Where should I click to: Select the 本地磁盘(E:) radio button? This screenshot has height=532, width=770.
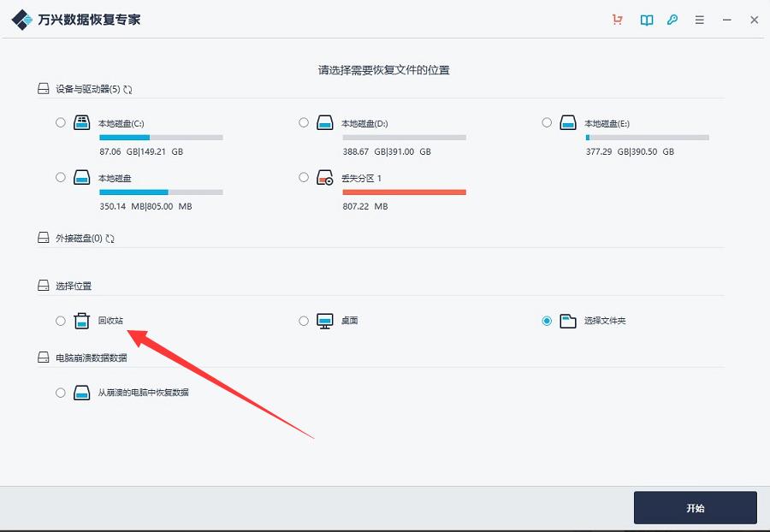(x=547, y=122)
